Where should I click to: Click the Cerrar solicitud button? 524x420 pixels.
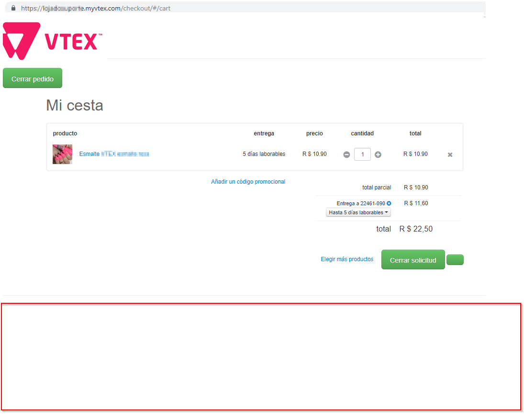[413, 259]
